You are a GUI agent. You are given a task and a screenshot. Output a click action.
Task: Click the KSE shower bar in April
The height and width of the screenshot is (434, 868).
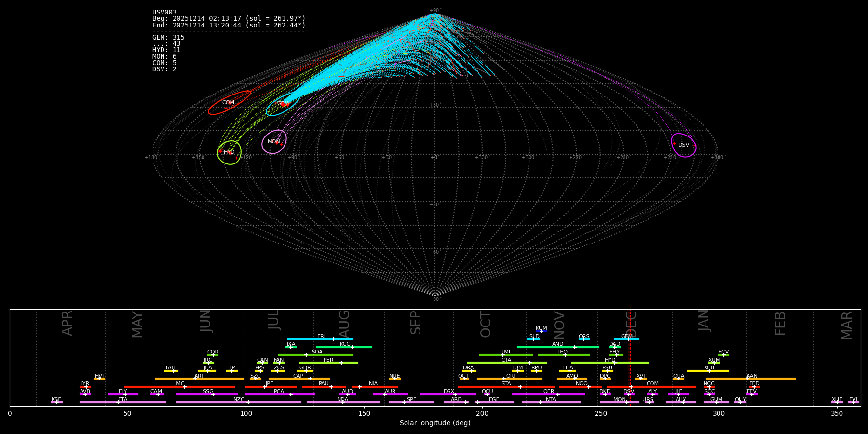[x=56, y=402]
